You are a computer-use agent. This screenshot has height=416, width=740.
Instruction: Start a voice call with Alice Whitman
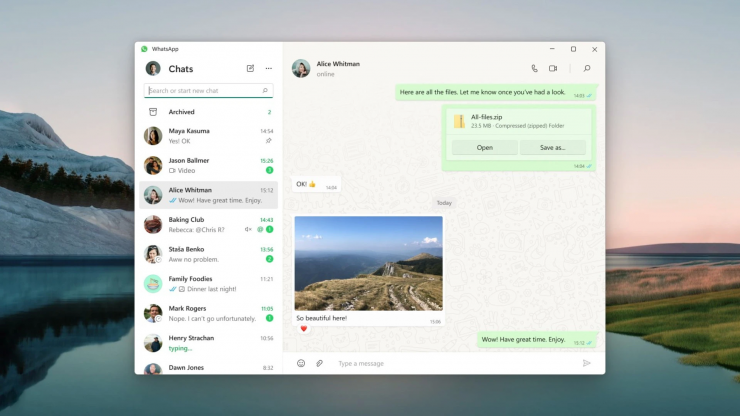534,69
